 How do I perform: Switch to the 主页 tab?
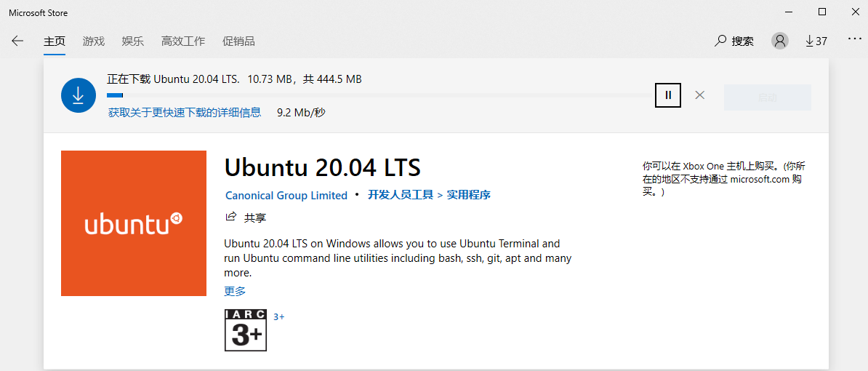55,41
